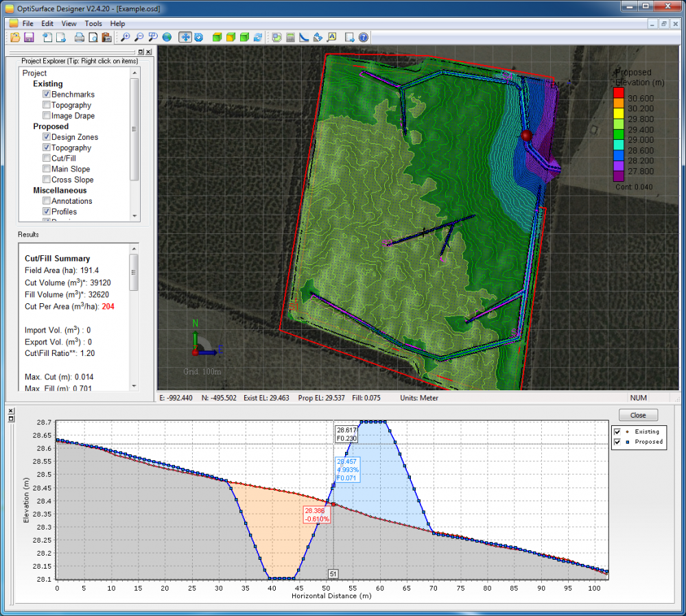Viewport: 686px width, 616px height.
Task: Toggle the Proposed series checkbox in profile legend
Action: [617, 442]
